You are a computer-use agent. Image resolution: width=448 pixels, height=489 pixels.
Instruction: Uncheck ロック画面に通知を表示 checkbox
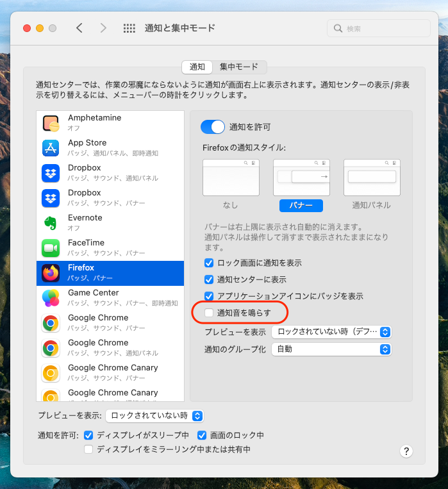pyautogui.click(x=209, y=263)
